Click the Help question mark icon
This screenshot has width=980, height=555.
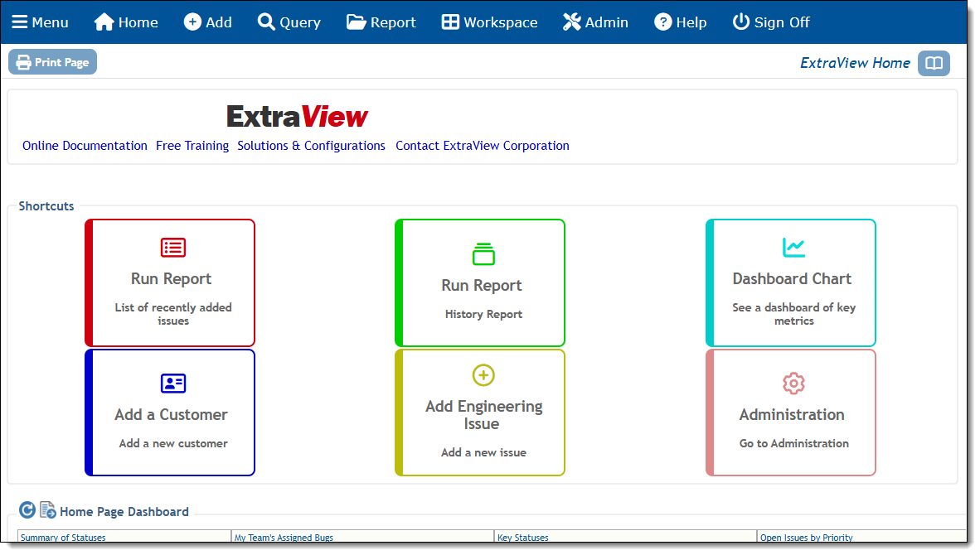pyautogui.click(x=662, y=22)
